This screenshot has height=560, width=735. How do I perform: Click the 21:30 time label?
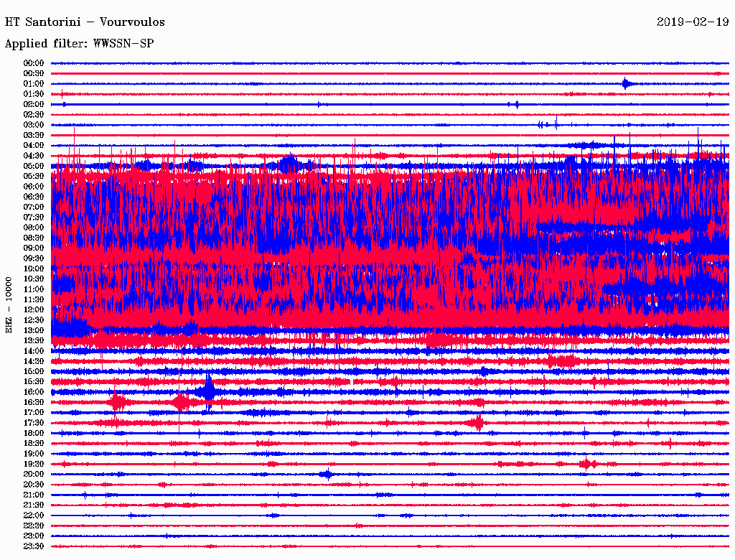tap(34, 505)
